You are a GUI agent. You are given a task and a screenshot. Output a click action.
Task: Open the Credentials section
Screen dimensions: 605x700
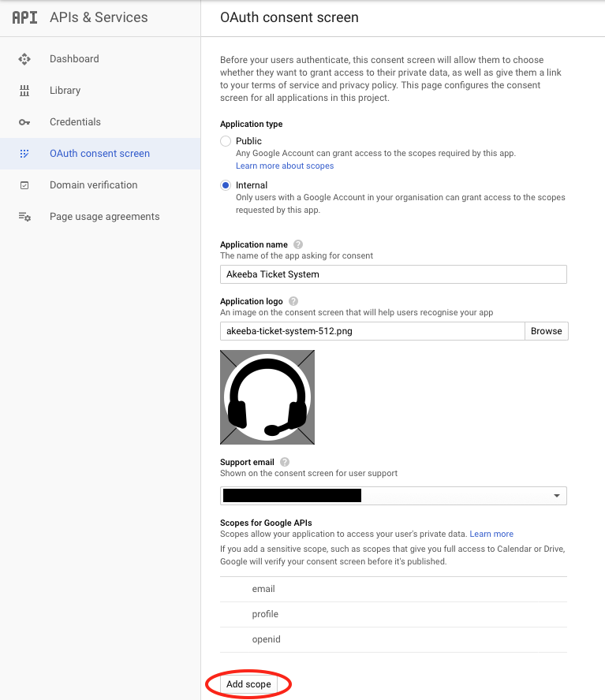[75, 122]
